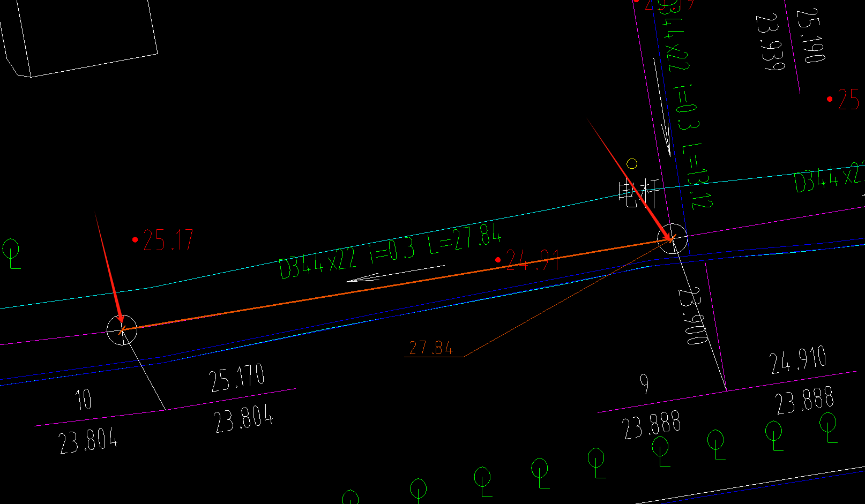Select the 23.804 value beneath 25.170
Viewport: 865px width, 504px height.
[244, 419]
